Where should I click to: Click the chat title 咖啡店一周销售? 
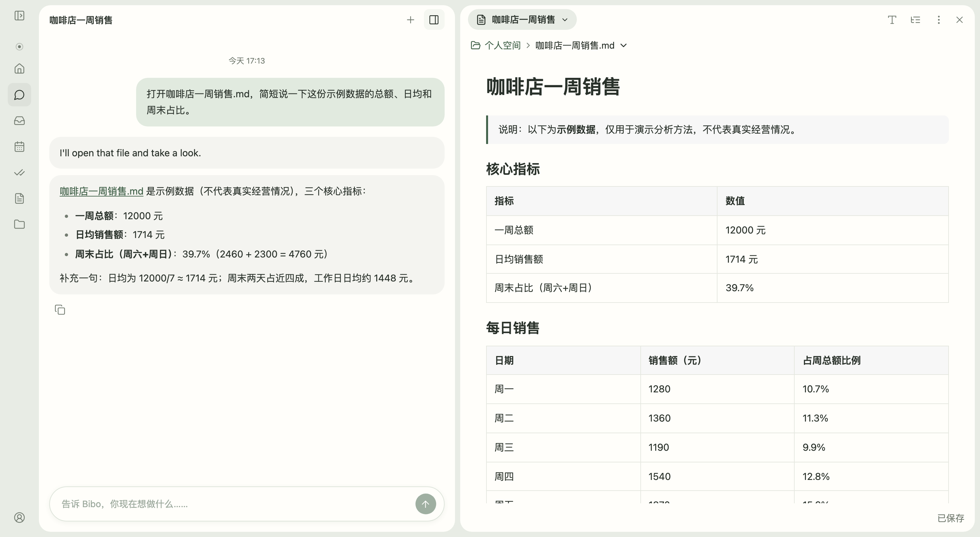click(81, 20)
